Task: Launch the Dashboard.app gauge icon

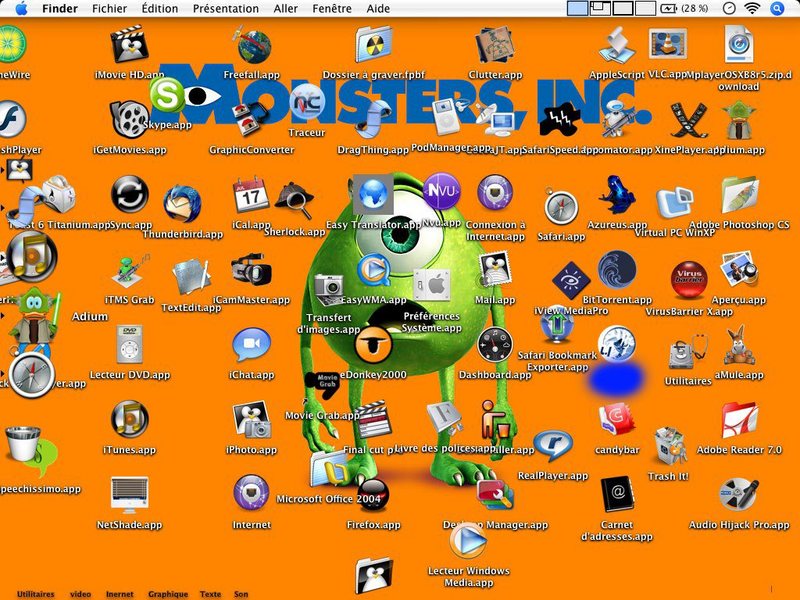Action: tap(495, 345)
